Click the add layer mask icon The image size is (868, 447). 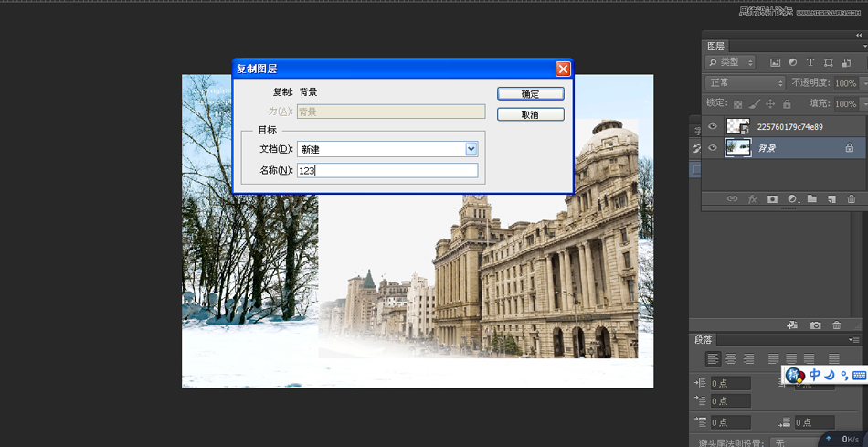coord(772,198)
